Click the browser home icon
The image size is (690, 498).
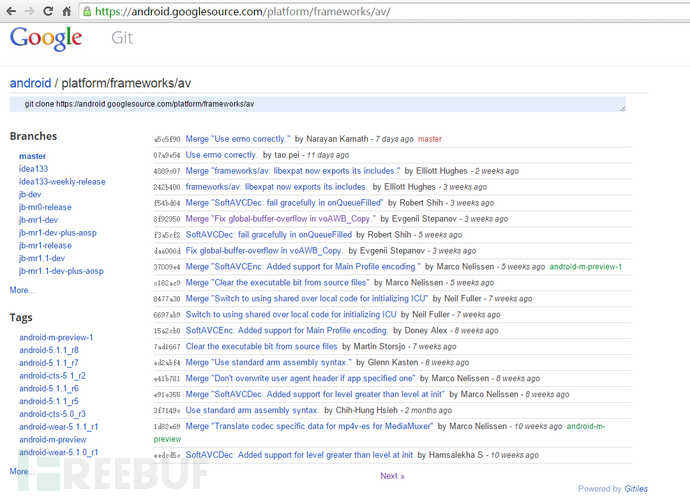coord(66,12)
